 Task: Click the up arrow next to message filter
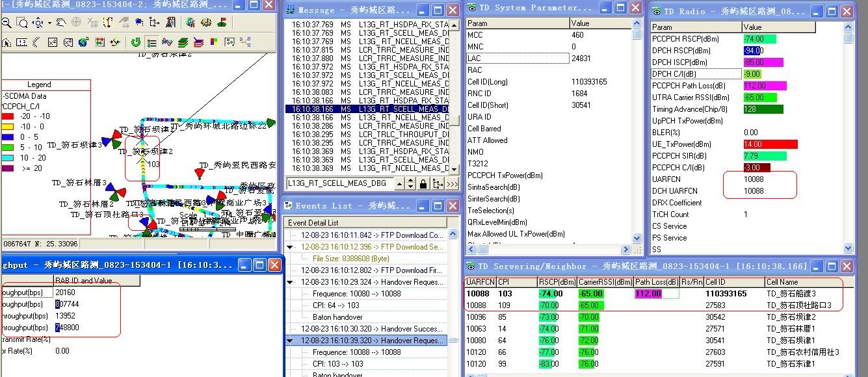tap(399, 184)
